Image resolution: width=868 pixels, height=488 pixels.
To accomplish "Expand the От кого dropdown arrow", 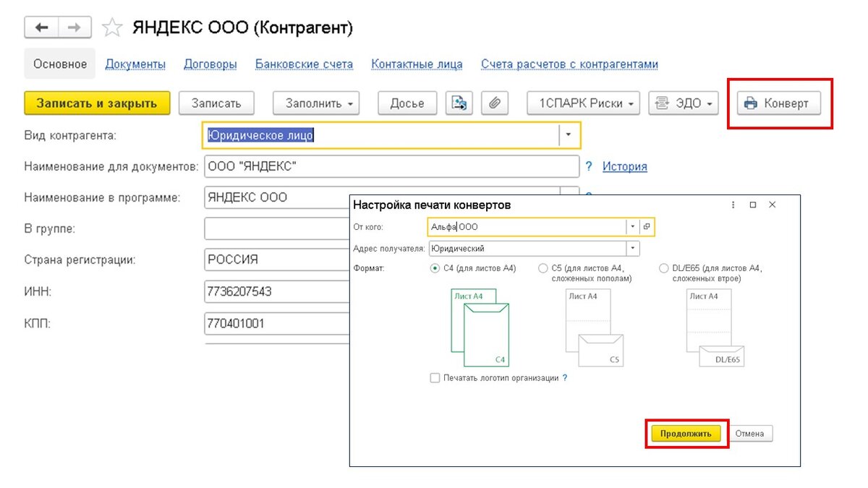I will (x=633, y=226).
